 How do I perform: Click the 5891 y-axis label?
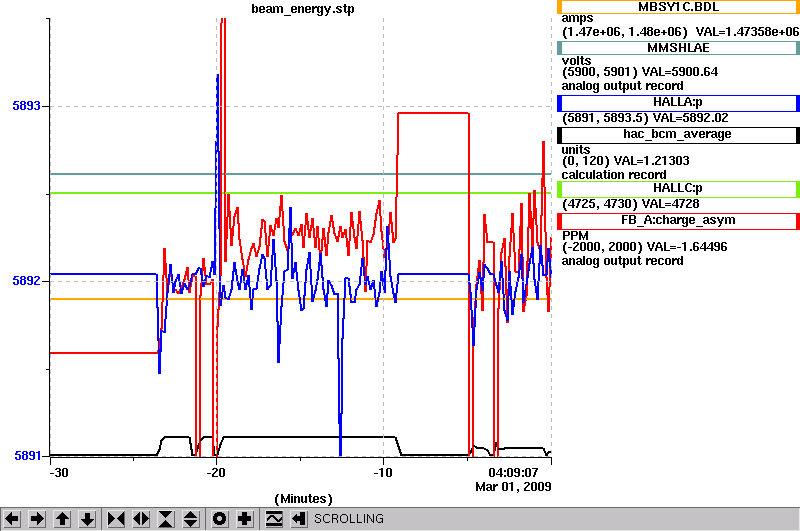tap(28, 456)
